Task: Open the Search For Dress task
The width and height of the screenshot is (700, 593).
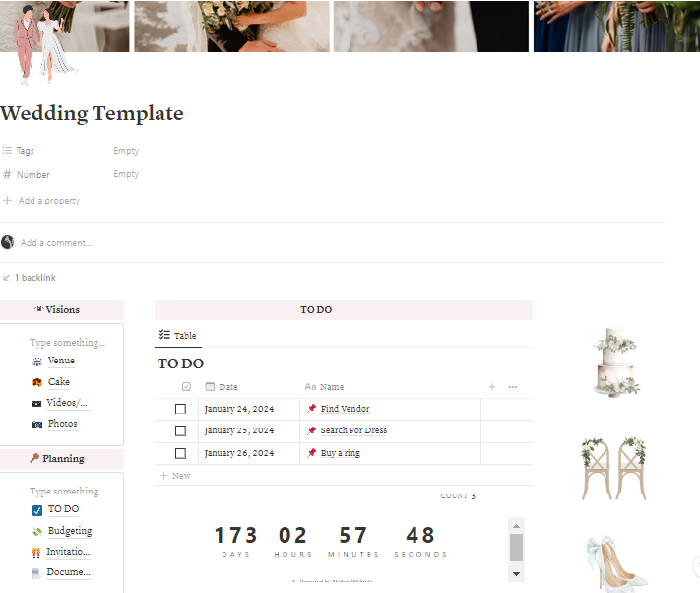Action: click(353, 430)
